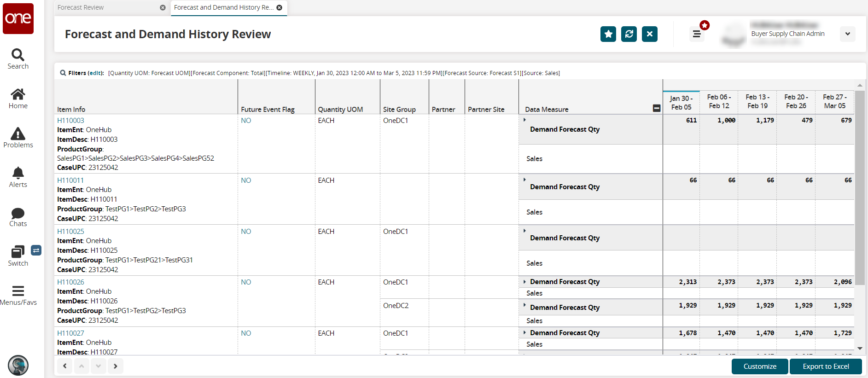Open Menus/Favs hamburger icon
This screenshot has width=868, height=378.
[18, 295]
